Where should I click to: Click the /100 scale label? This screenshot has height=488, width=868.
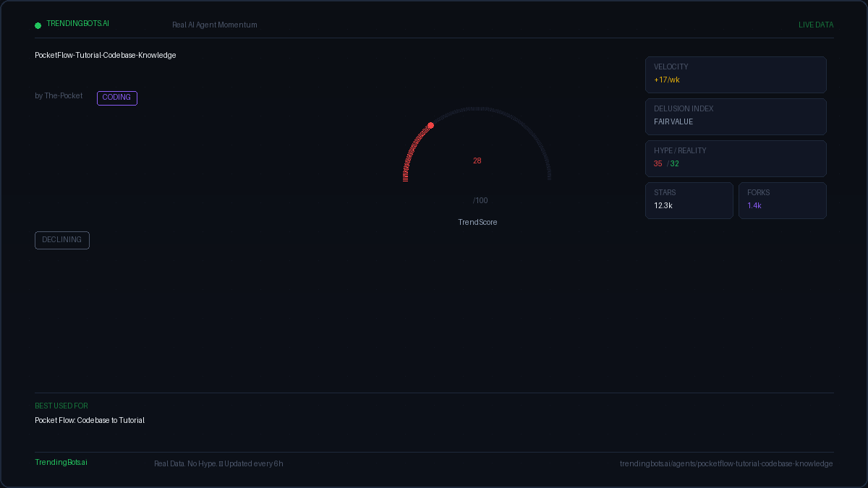click(x=480, y=200)
